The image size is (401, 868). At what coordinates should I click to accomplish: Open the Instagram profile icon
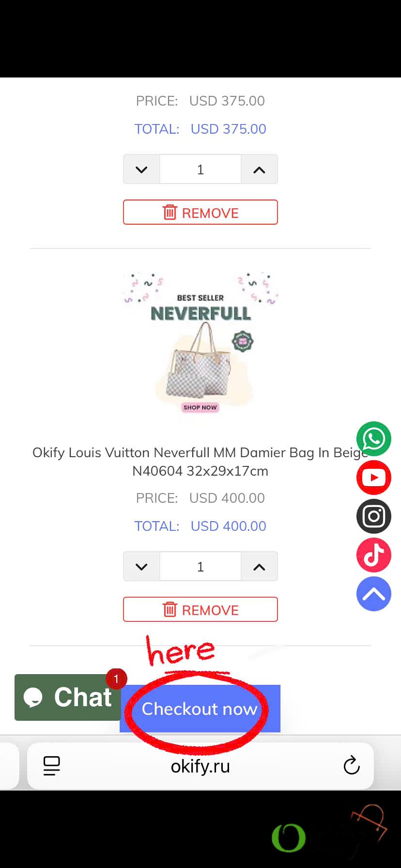coord(374,516)
